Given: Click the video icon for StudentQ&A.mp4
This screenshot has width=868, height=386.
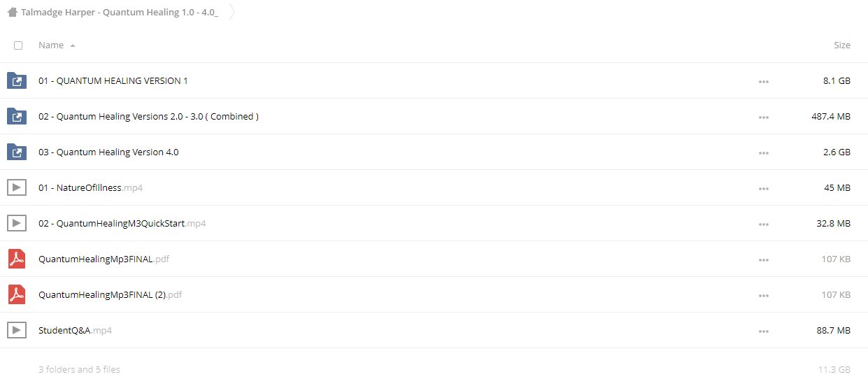Looking at the screenshot, I should coord(17,330).
